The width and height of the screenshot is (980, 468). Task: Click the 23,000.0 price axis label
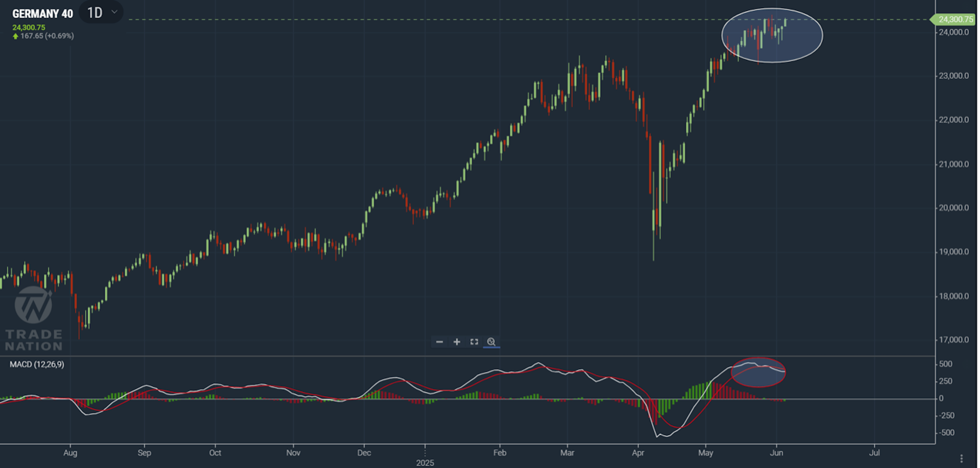coord(953,76)
